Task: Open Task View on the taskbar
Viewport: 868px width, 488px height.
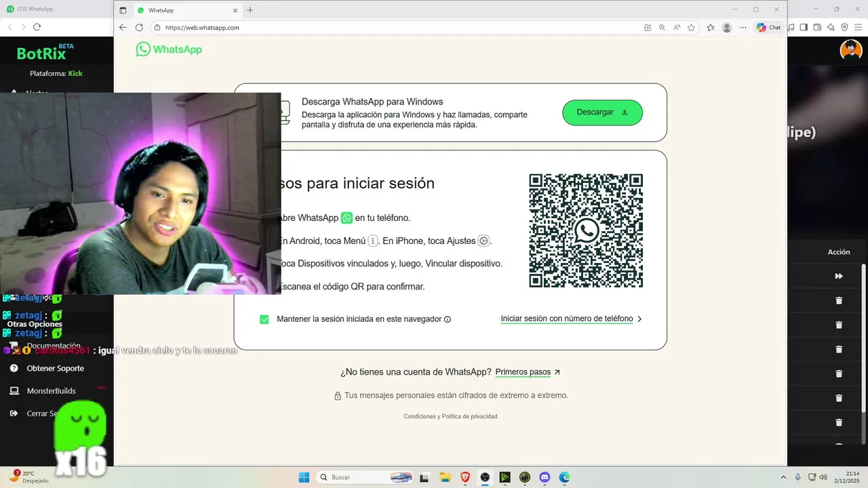Action: 425,477
